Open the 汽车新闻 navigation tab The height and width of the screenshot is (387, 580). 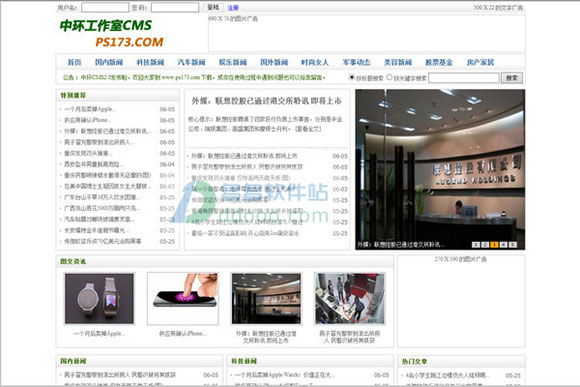click(191, 62)
